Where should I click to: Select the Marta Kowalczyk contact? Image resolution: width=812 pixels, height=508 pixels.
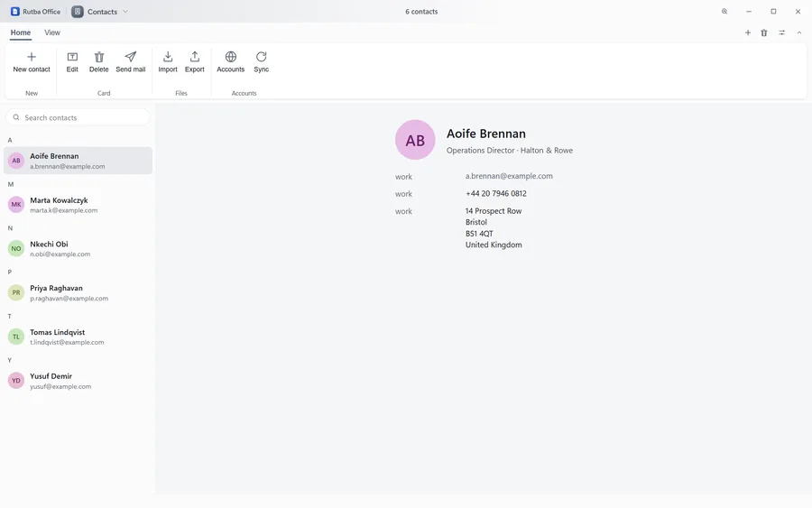(78, 205)
